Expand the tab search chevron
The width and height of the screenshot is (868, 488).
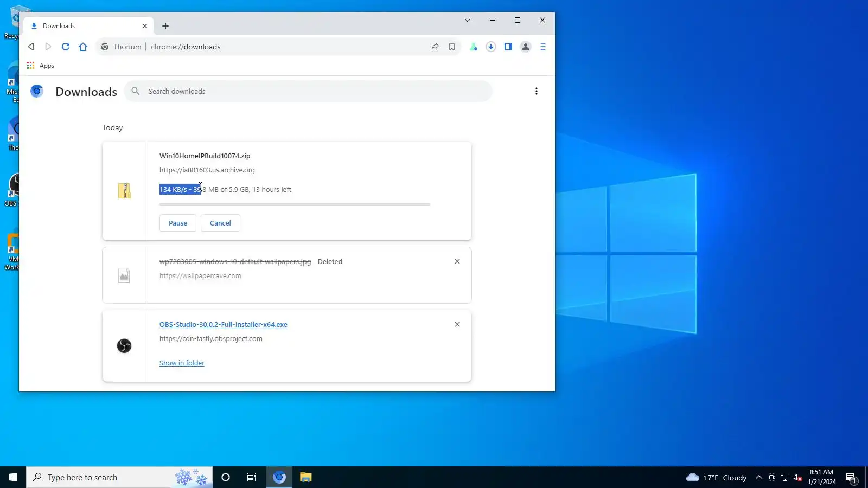[x=468, y=20]
